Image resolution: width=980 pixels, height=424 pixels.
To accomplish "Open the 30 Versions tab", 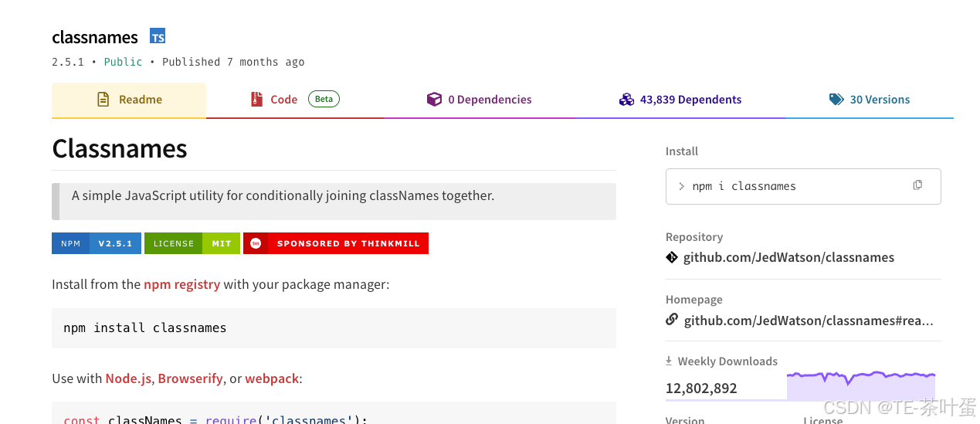I will click(870, 100).
